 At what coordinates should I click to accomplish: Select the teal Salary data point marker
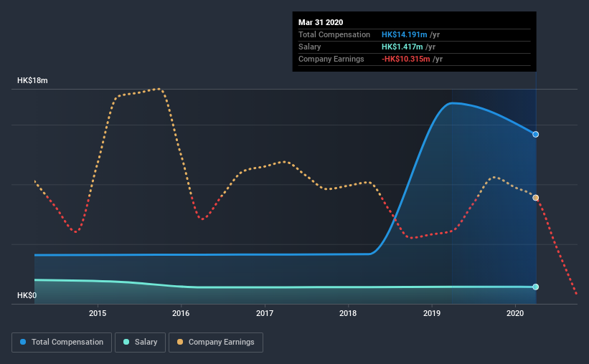[536, 287]
